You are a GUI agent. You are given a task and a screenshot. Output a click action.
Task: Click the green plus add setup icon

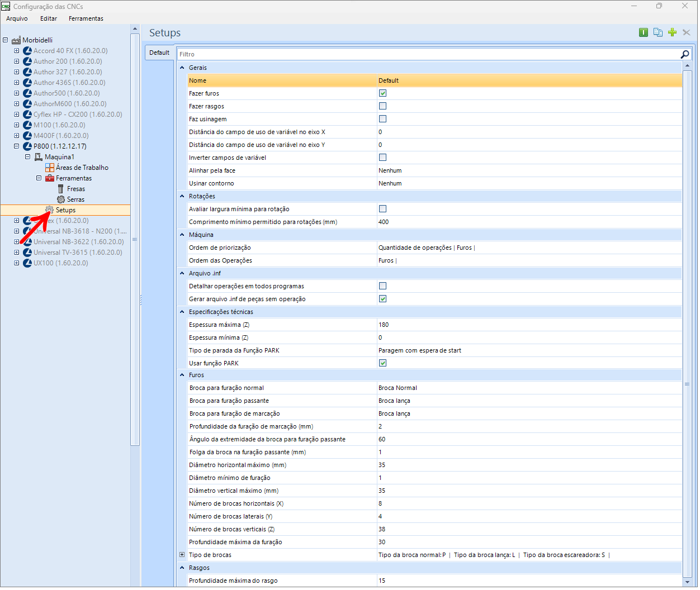[673, 32]
